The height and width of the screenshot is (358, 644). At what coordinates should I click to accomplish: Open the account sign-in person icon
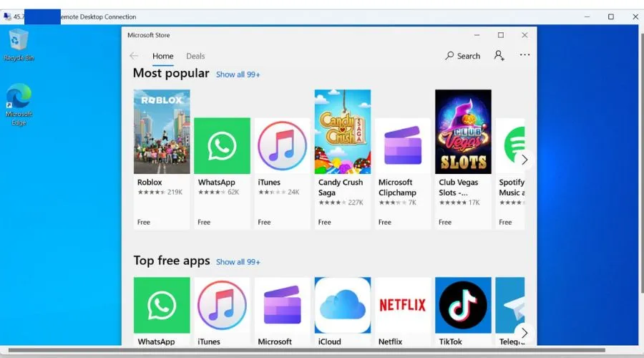click(499, 55)
